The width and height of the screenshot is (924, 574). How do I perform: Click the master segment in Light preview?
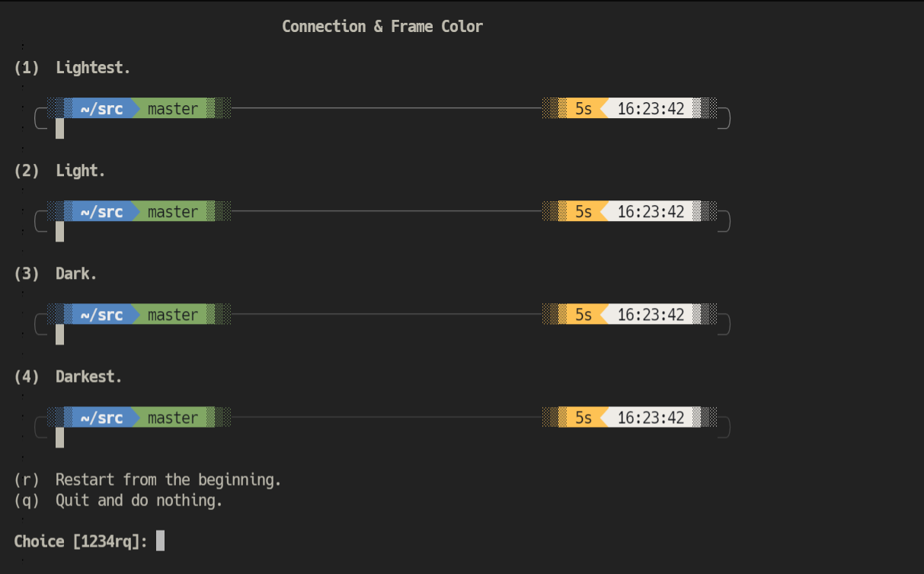[x=173, y=211]
